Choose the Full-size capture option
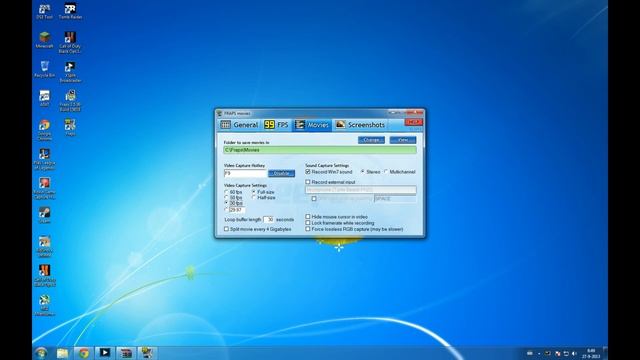 pyautogui.click(x=254, y=192)
